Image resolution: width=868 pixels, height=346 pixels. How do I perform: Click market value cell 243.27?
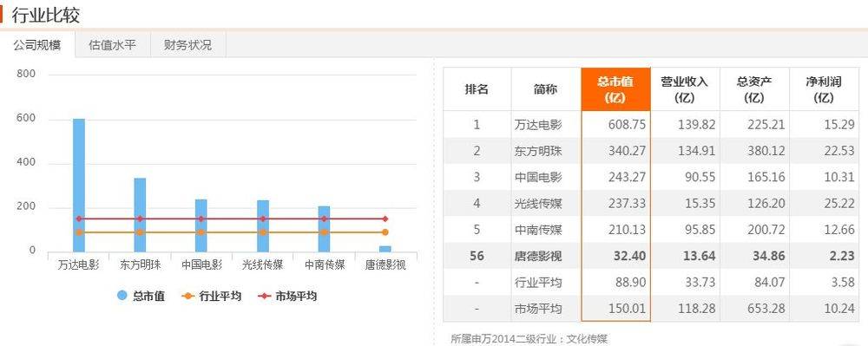tap(626, 178)
